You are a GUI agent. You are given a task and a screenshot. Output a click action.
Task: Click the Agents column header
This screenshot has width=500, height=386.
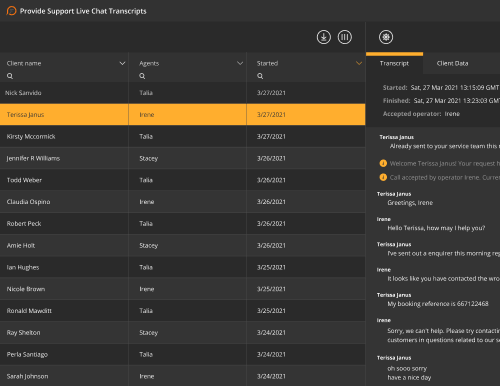[x=149, y=63]
